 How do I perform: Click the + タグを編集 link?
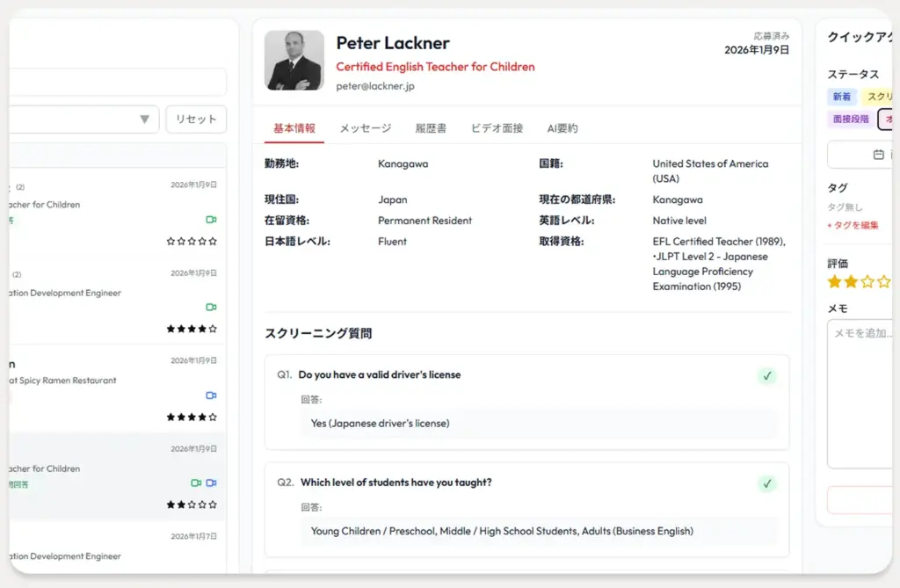(853, 225)
